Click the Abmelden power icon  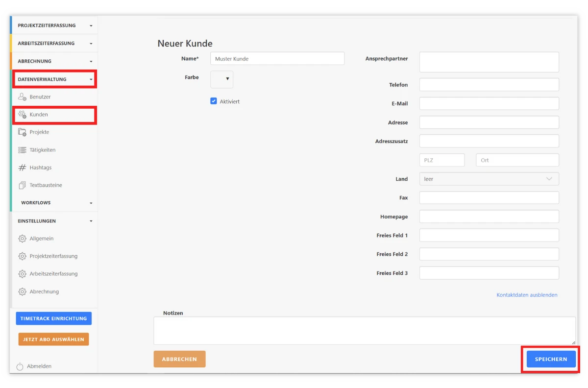pos(20,366)
